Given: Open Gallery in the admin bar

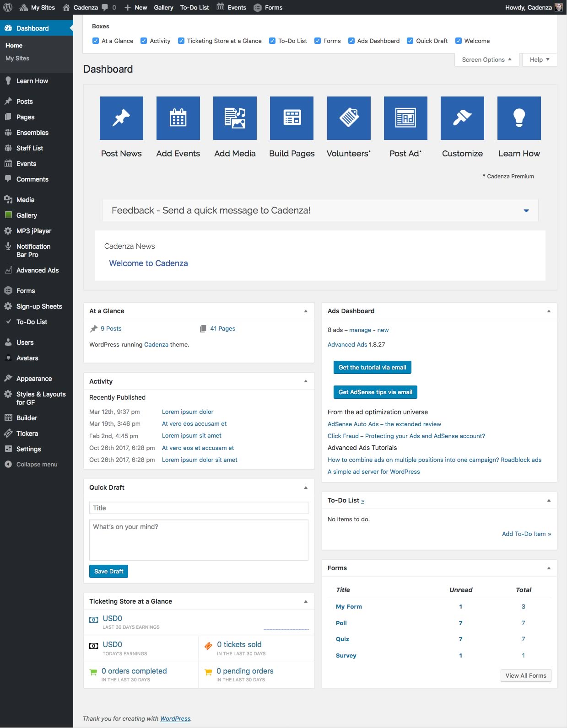Looking at the screenshot, I should pyautogui.click(x=163, y=7).
